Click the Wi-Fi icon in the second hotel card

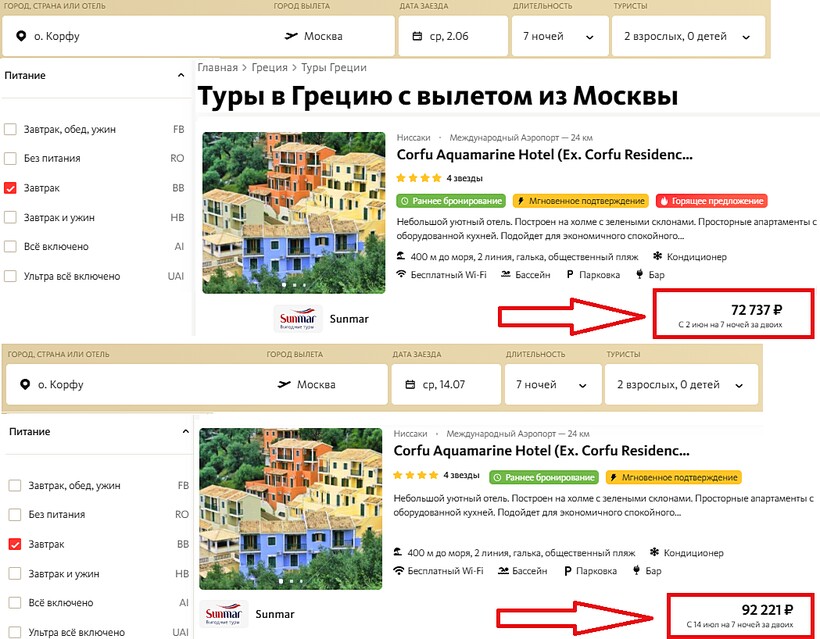[398, 570]
